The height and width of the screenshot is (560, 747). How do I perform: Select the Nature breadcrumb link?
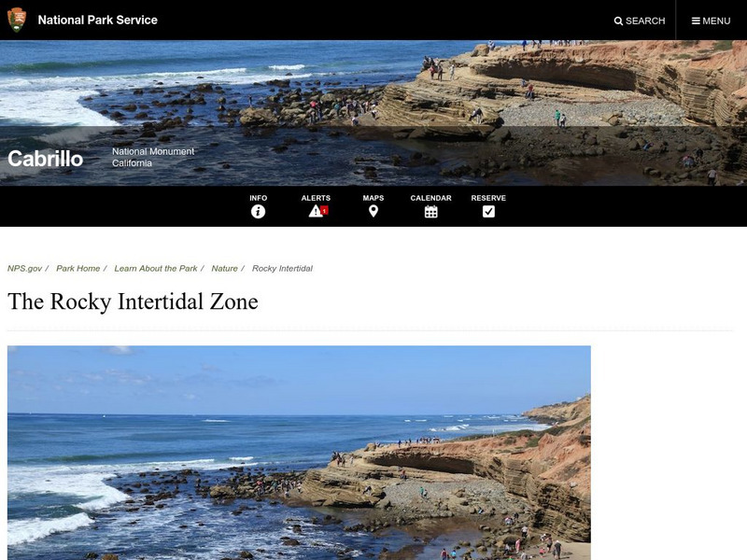click(224, 269)
